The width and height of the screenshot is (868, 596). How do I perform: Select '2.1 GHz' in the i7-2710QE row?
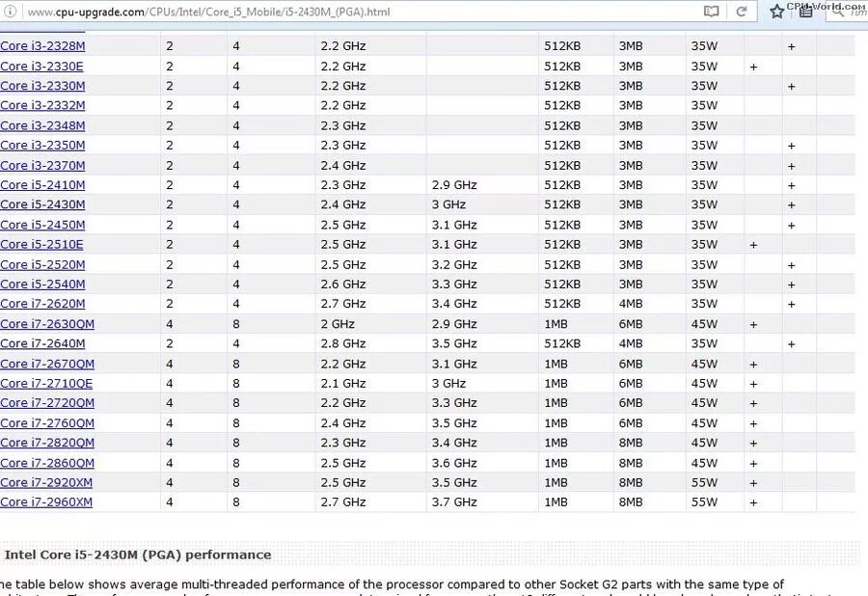pyautogui.click(x=343, y=383)
